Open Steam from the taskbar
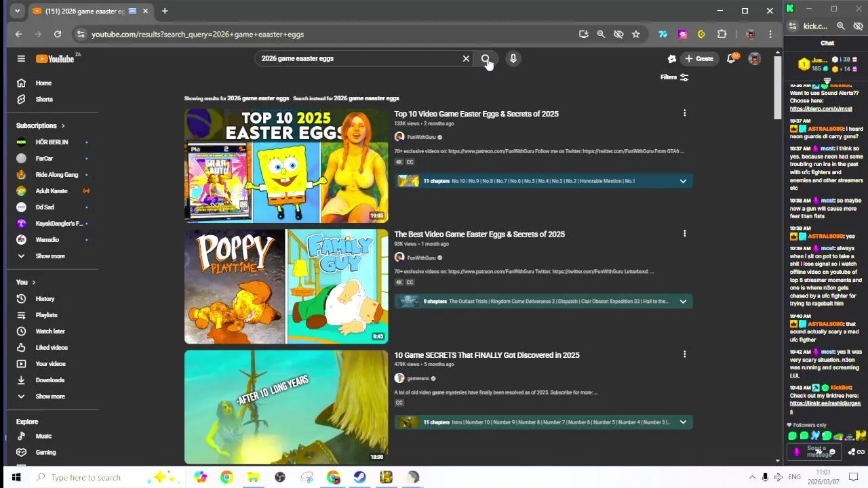This screenshot has height=488, width=868. tap(359, 477)
